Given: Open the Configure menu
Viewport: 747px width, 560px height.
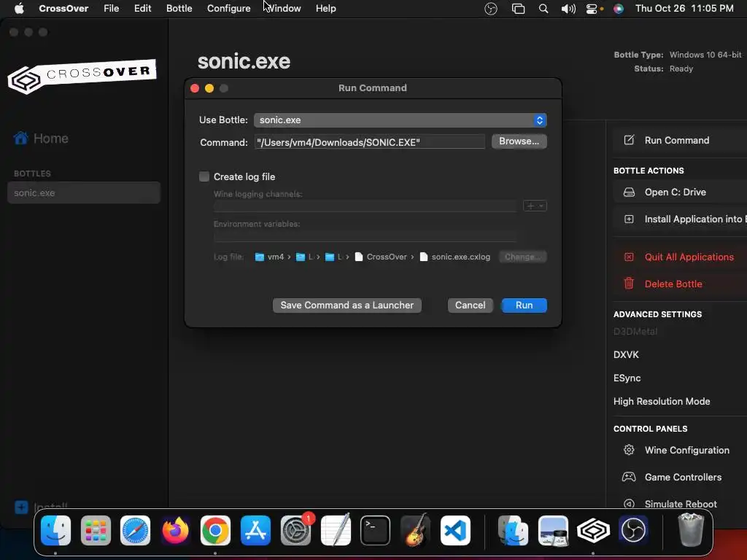Looking at the screenshot, I should point(228,9).
